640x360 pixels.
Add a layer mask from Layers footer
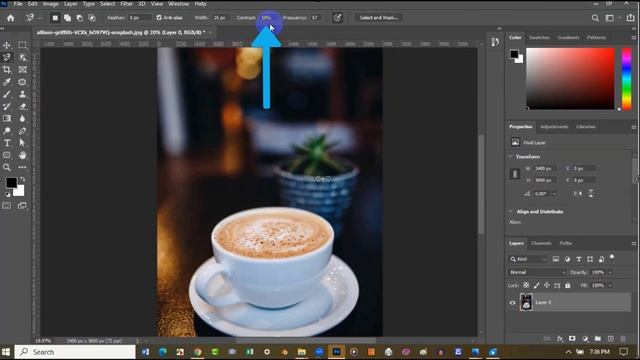(x=572, y=339)
